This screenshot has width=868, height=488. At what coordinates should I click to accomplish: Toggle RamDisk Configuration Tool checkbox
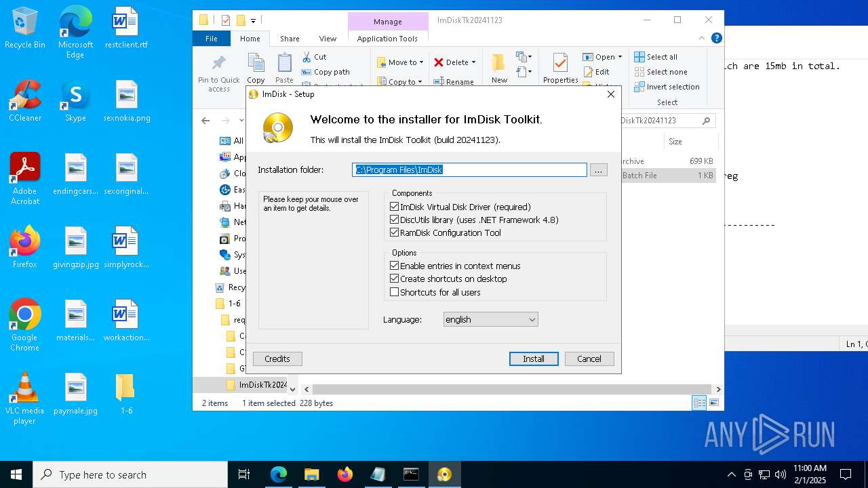coord(394,232)
